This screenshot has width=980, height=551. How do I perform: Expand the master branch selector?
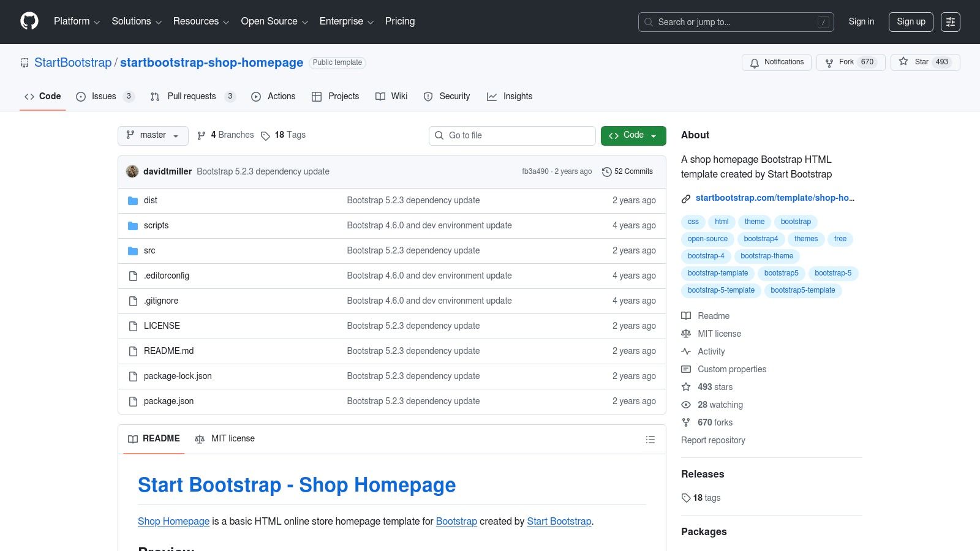coord(153,135)
